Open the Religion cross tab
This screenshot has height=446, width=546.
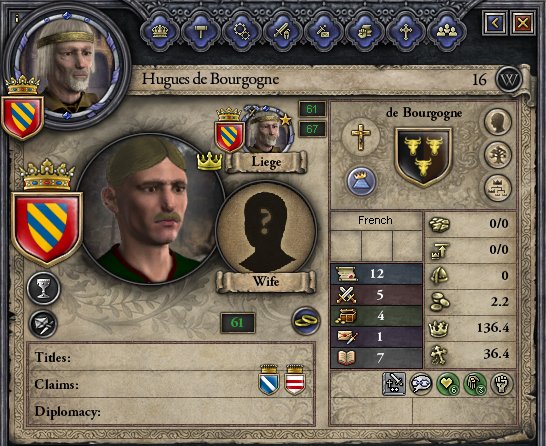click(x=406, y=31)
